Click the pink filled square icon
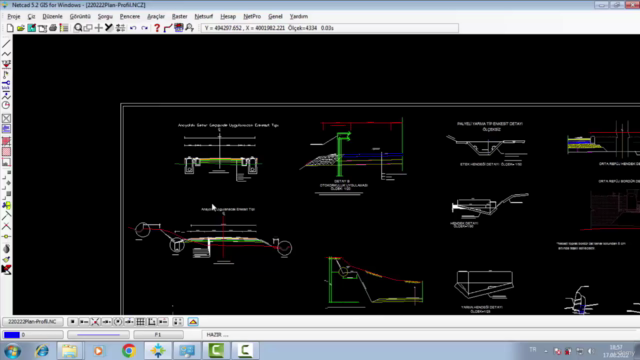 [x=6, y=152]
